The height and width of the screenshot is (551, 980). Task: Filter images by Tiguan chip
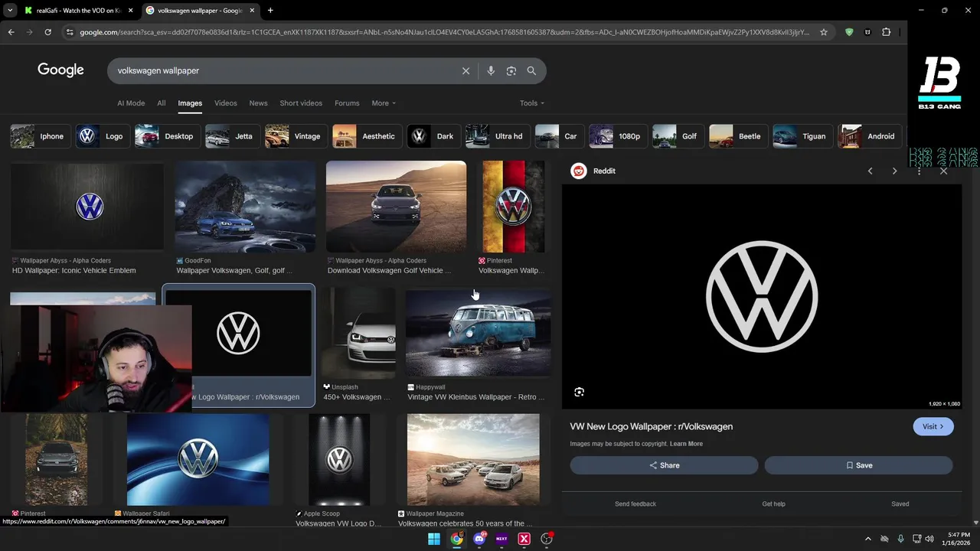point(803,136)
